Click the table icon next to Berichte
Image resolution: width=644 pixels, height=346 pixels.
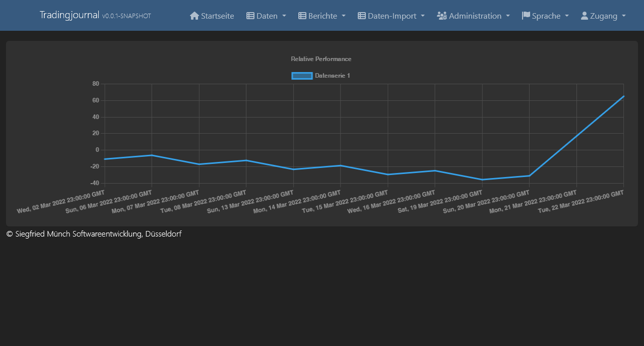coord(302,16)
